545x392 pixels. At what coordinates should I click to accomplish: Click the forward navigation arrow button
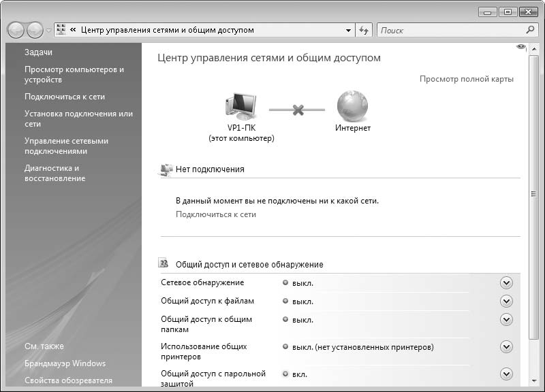point(35,31)
